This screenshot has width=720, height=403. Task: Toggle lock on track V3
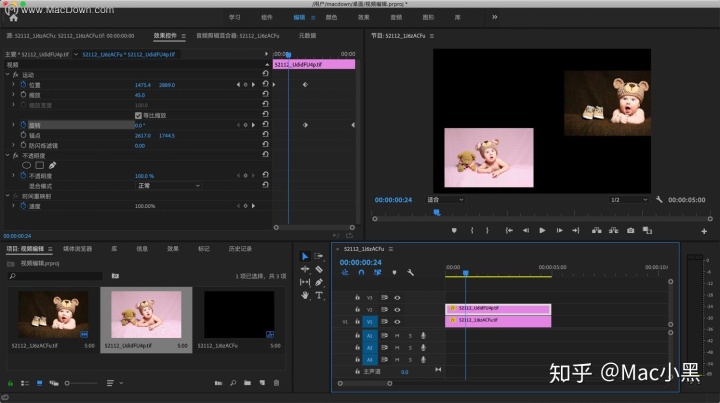point(357,297)
